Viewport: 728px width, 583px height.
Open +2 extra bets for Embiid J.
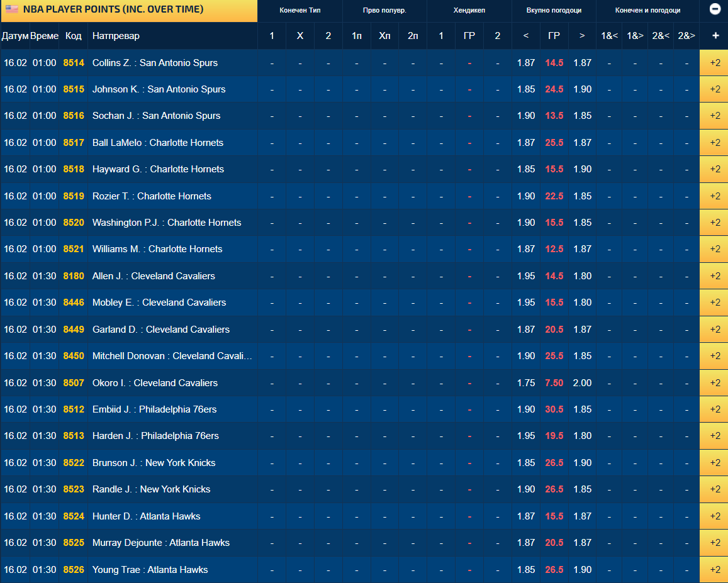tap(715, 409)
